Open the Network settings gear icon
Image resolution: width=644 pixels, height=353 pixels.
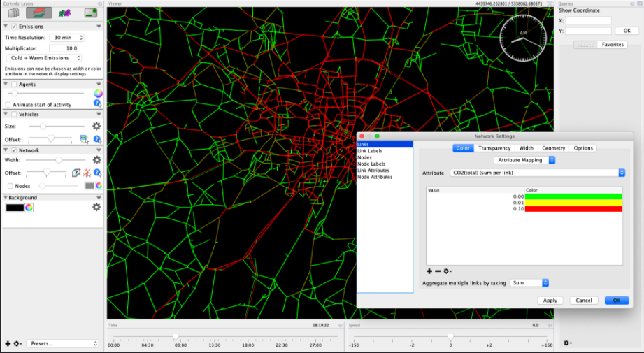point(96,160)
